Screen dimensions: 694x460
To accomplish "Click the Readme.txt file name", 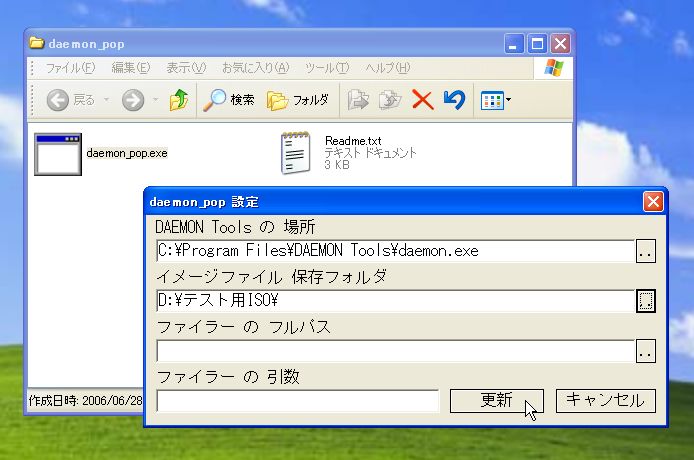I will (353, 141).
